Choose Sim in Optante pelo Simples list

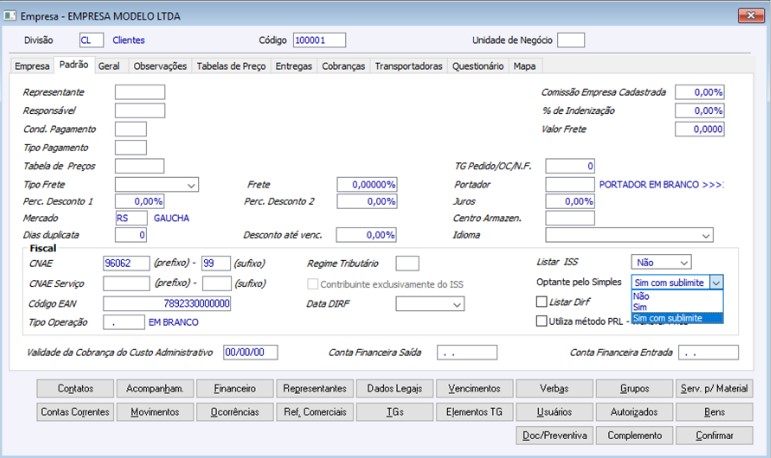click(677, 307)
